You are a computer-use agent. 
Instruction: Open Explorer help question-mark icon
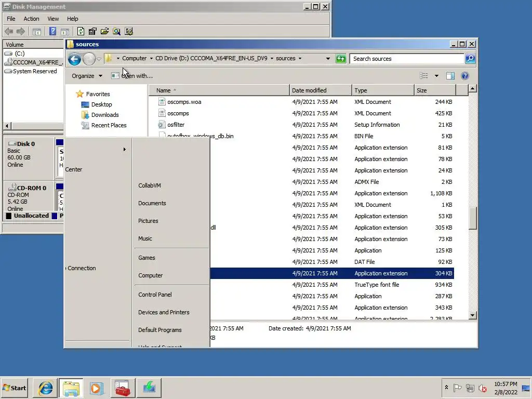click(465, 76)
